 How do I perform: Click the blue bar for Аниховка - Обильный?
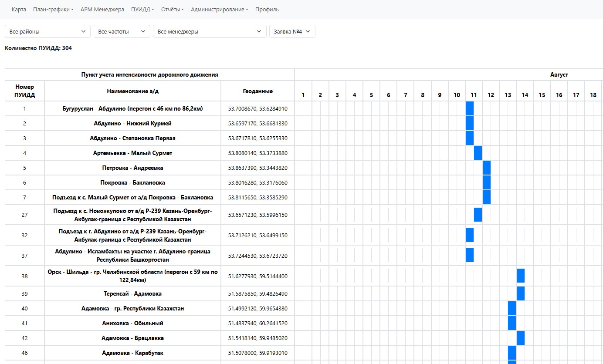coord(512,324)
